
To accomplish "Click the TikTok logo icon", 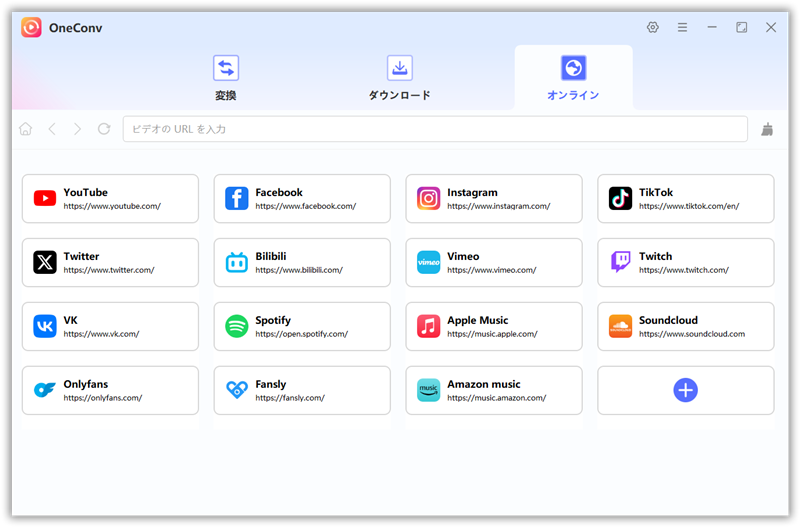I will [620, 198].
